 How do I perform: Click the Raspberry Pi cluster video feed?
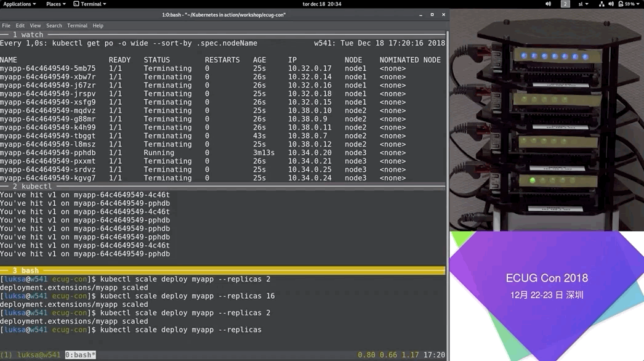tap(547, 120)
